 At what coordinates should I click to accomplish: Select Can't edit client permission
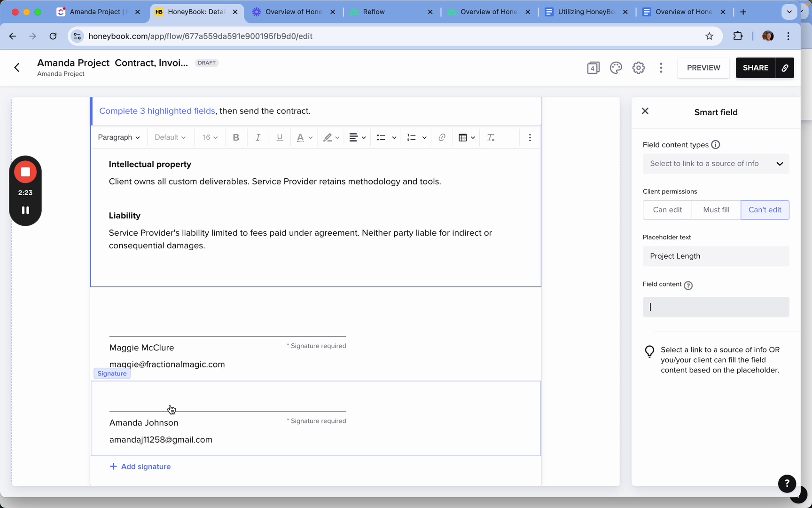(765, 210)
